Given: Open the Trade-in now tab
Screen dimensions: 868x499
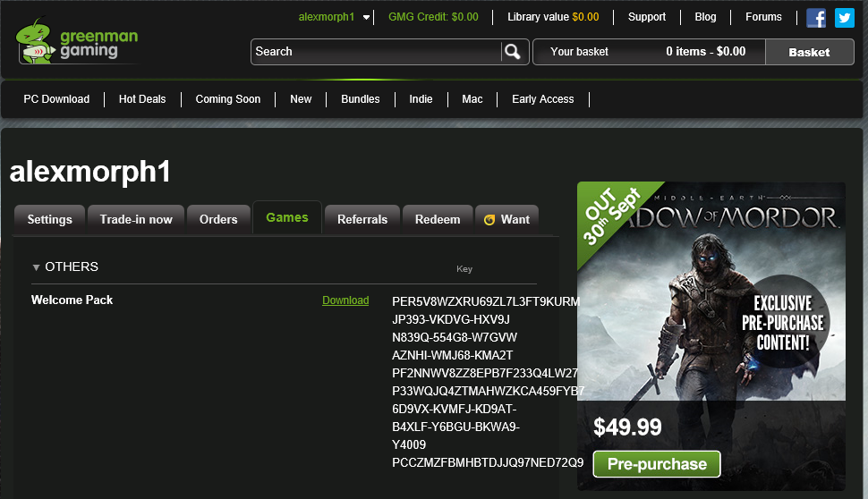Looking at the screenshot, I should [x=136, y=220].
